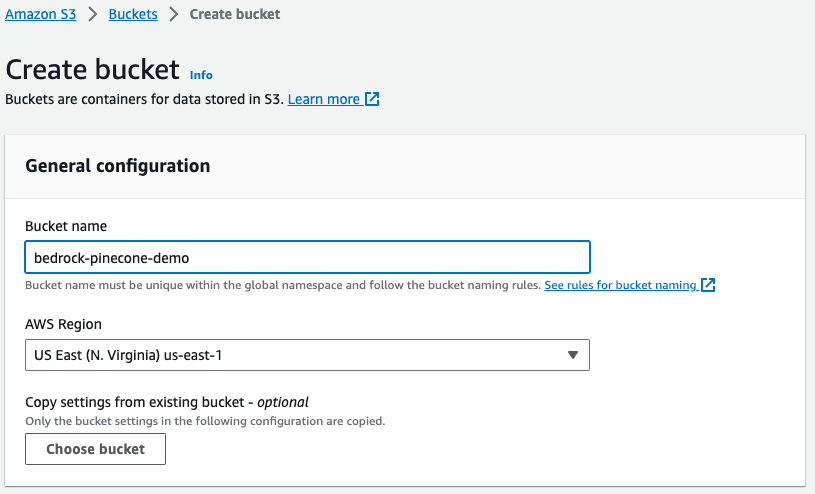Image resolution: width=815 pixels, height=494 pixels.
Task: Click the chevron separator after Buckets
Action: point(173,14)
